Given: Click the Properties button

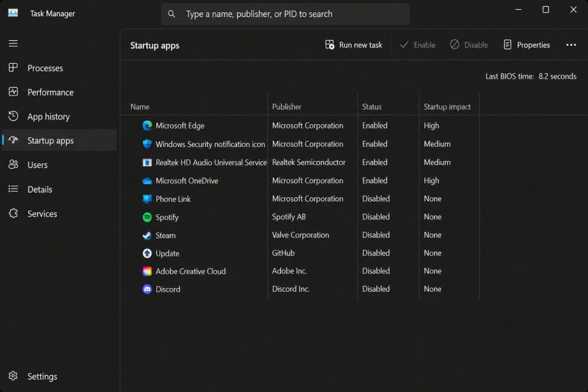Looking at the screenshot, I should 527,45.
